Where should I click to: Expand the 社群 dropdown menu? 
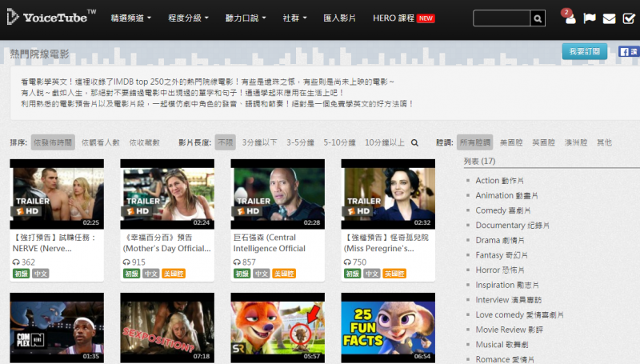click(x=294, y=18)
